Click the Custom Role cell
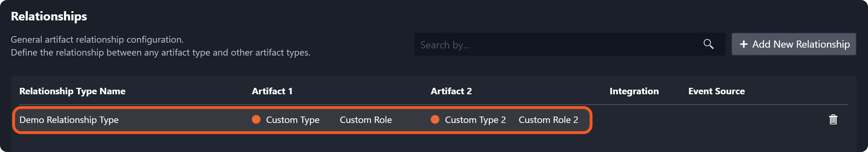Screen dimensions: 868x152 click(x=366, y=120)
